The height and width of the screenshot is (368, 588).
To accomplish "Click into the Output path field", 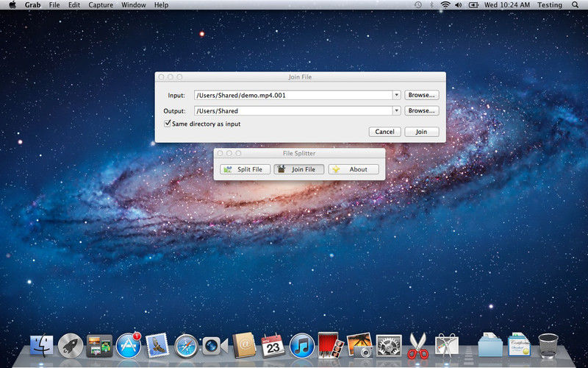I will click(x=293, y=111).
